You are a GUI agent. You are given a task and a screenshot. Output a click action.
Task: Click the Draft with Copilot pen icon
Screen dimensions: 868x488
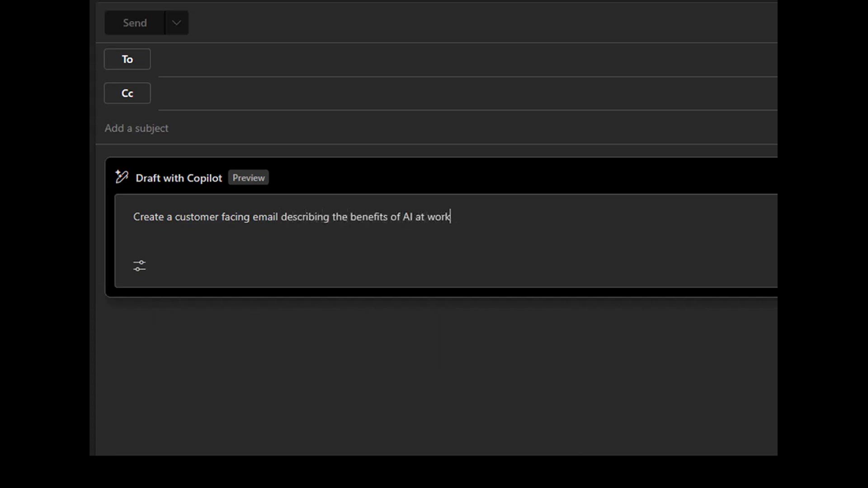coord(122,177)
